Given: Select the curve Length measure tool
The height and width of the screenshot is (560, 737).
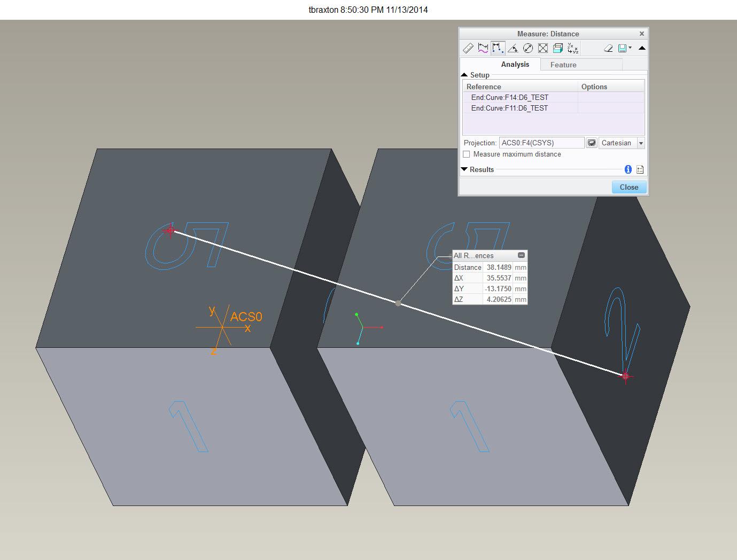Looking at the screenshot, I should (x=483, y=48).
